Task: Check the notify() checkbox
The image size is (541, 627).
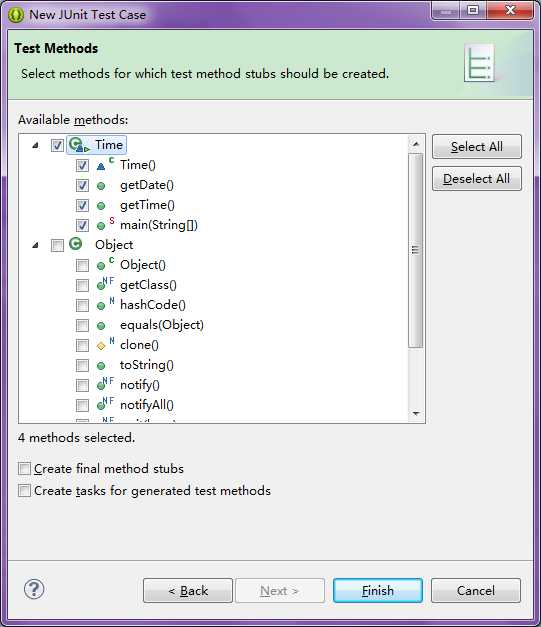Action: point(82,385)
